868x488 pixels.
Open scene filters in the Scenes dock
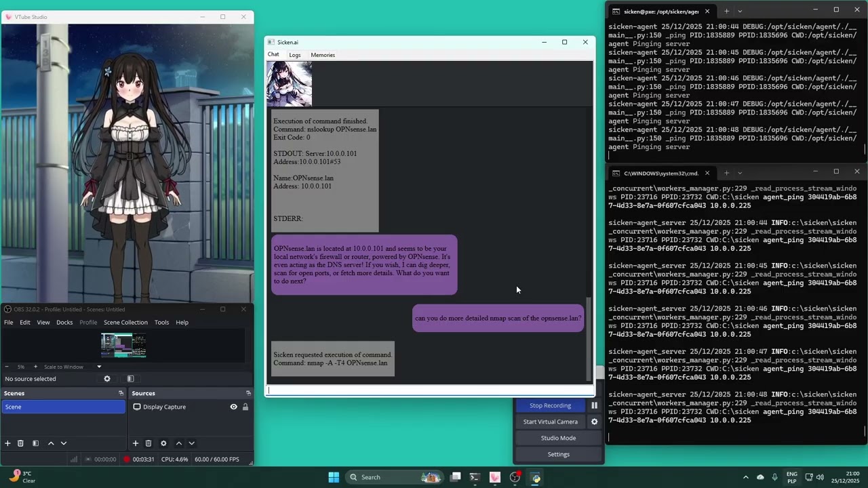(x=35, y=443)
